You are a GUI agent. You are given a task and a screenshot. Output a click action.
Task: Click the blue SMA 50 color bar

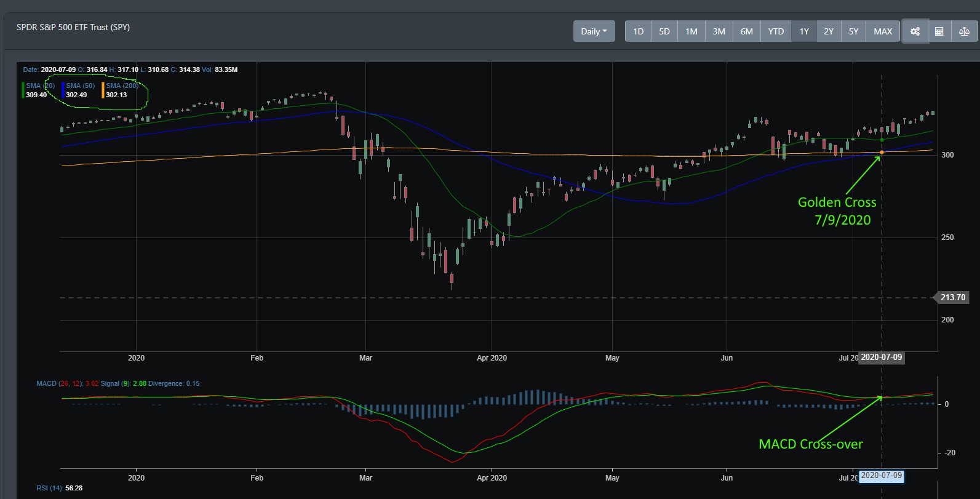(x=63, y=90)
